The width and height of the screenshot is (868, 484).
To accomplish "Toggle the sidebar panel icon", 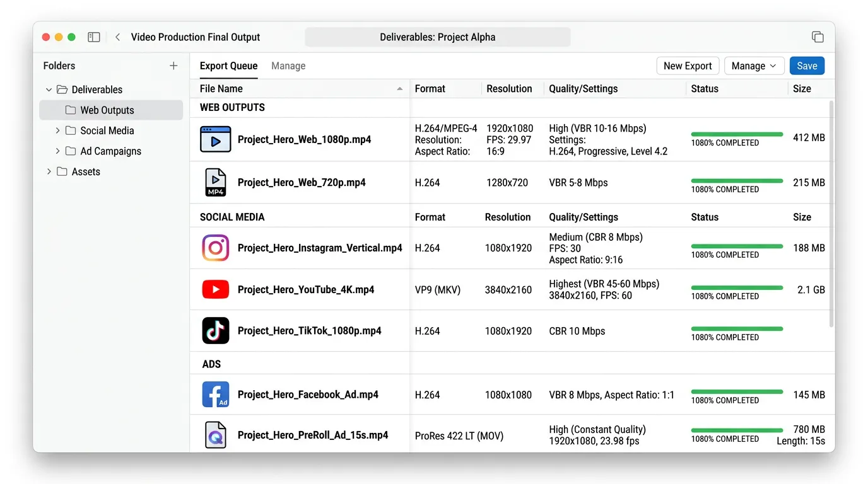I will click(94, 37).
